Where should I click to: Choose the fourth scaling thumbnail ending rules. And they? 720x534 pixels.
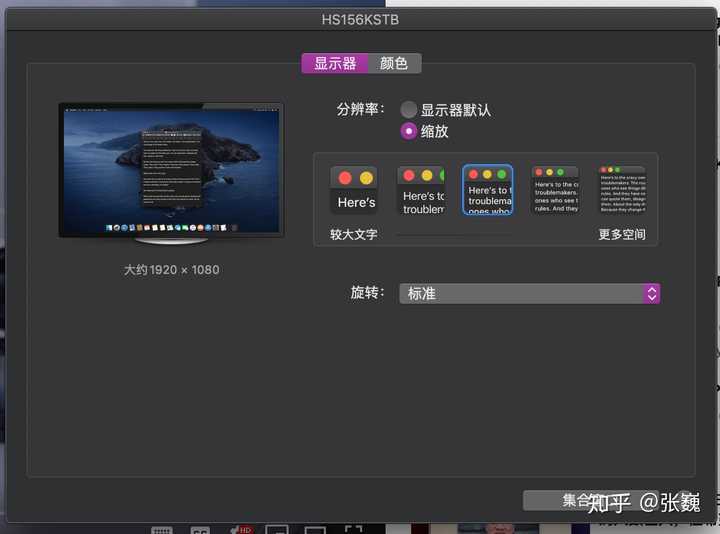click(555, 190)
